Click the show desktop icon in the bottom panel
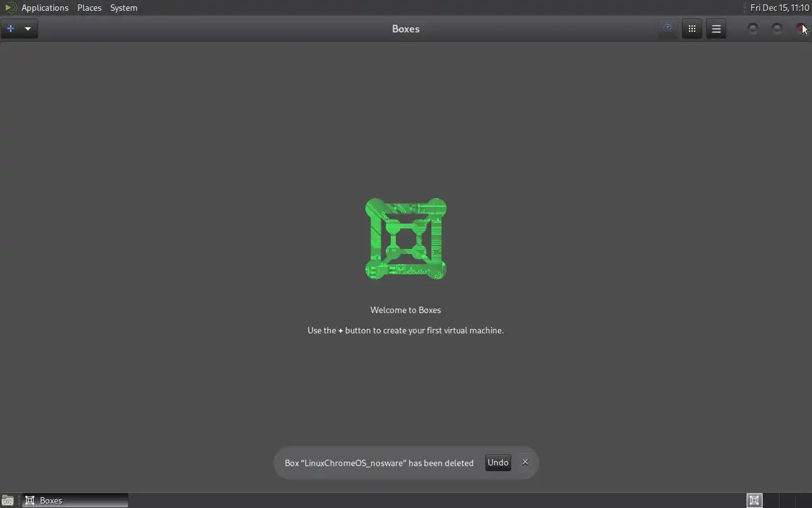812x508 pixels. (7, 500)
